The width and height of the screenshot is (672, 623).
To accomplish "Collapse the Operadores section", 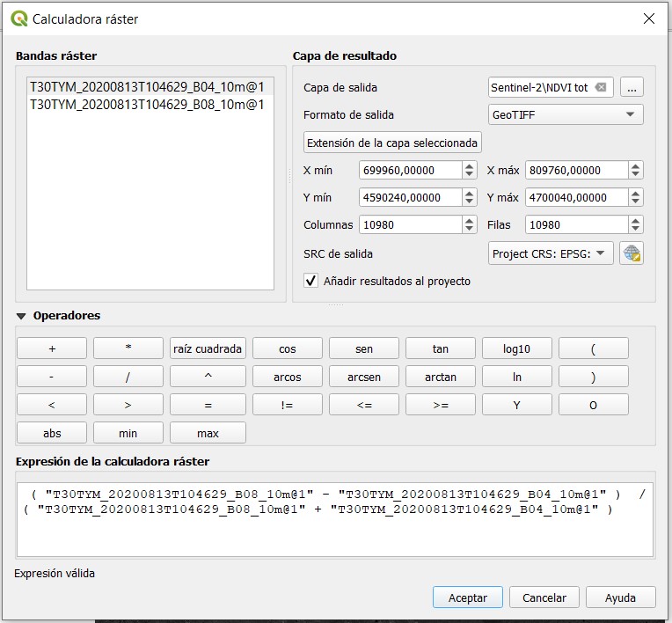I will (x=21, y=316).
